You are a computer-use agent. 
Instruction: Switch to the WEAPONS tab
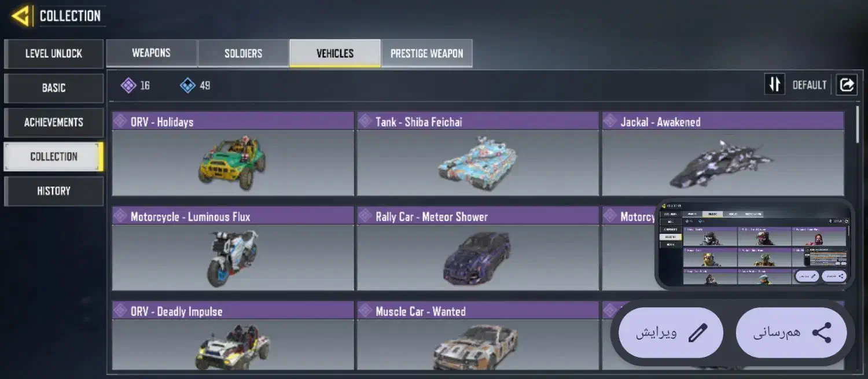[152, 53]
